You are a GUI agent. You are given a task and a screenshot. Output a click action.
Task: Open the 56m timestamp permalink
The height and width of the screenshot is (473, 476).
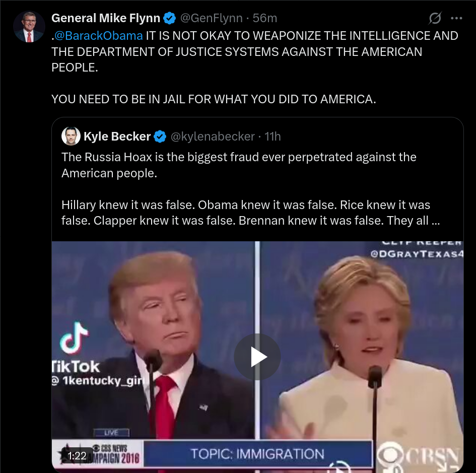265,18
